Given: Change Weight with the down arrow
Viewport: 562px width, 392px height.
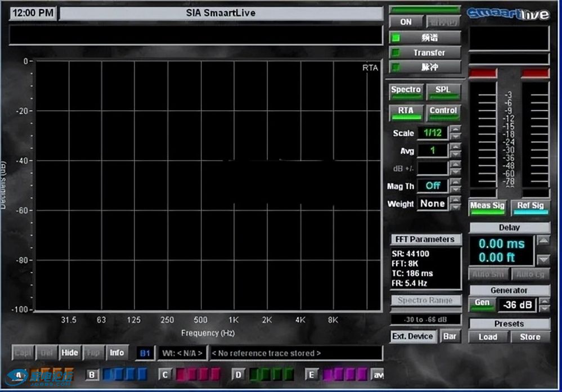Looking at the screenshot, I should (x=455, y=207).
